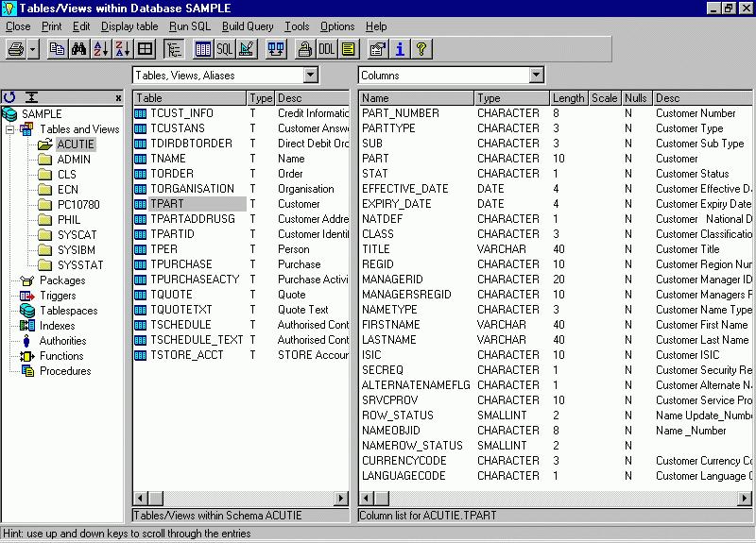Collapse the Tables and Views tree node
Screen dimensions: 756x543
click(9, 129)
